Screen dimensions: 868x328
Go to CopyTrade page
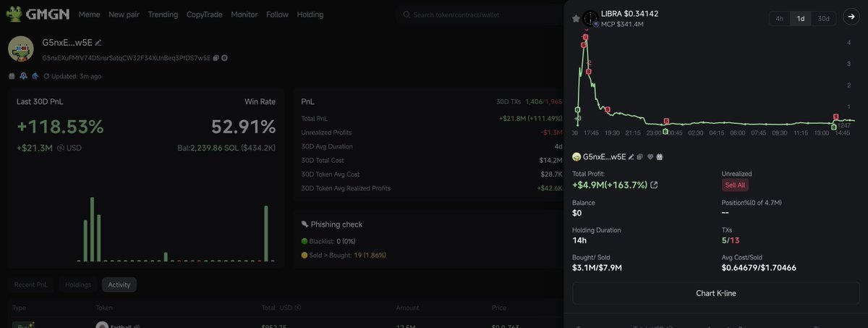[x=205, y=14]
